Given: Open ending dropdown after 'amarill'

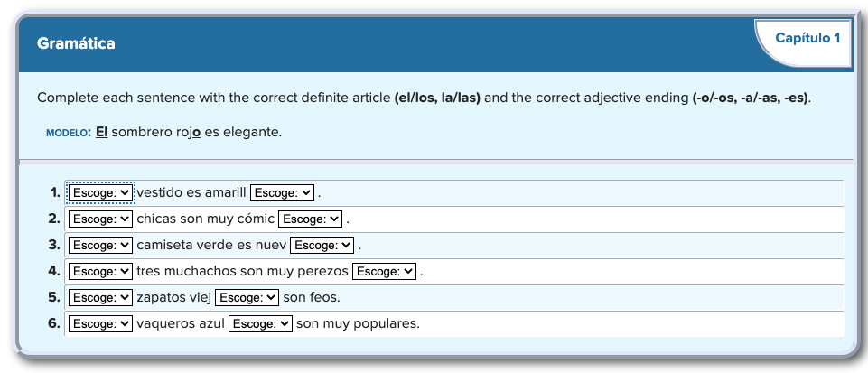Looking at the screenshot, I should coord(282,192).
